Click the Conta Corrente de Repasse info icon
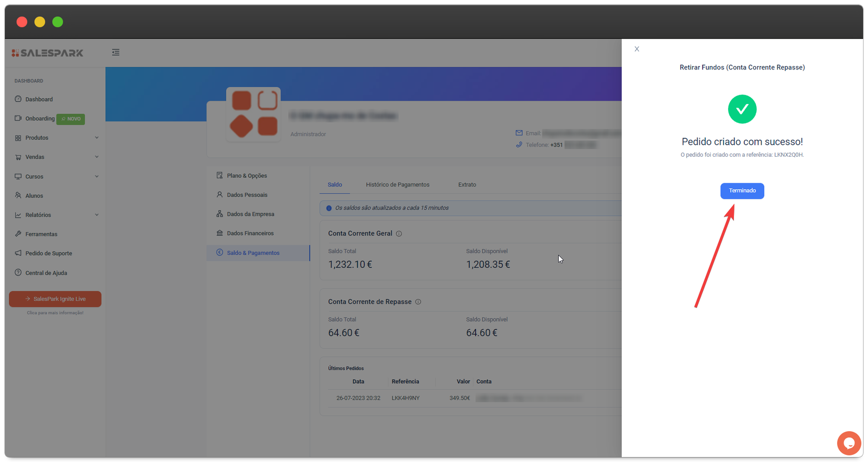Viewport: 868px width, 462px height. pyautogui.click(x=418, y=302)
